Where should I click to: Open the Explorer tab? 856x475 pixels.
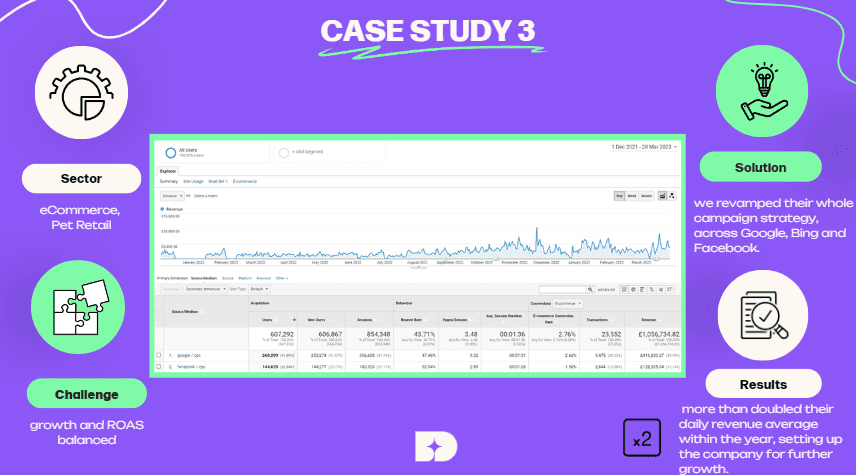point(169,171)
